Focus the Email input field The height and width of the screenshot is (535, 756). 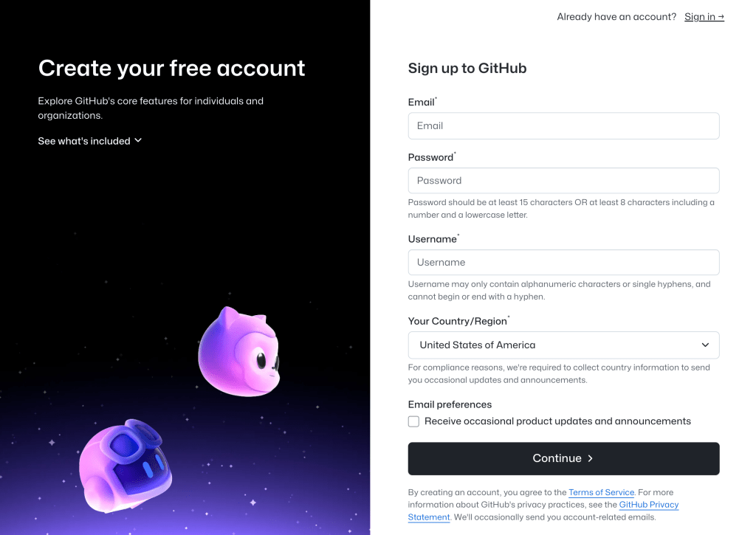click(563, 125)
